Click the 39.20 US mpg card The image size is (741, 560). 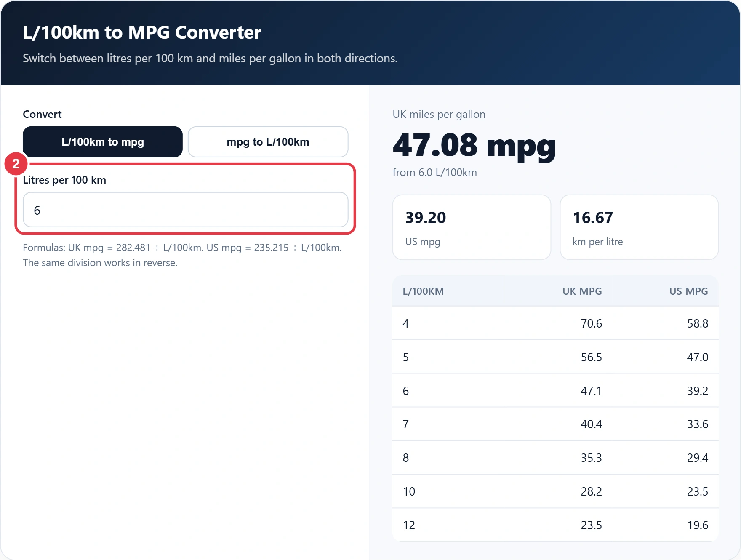click(x=472, y=227)
